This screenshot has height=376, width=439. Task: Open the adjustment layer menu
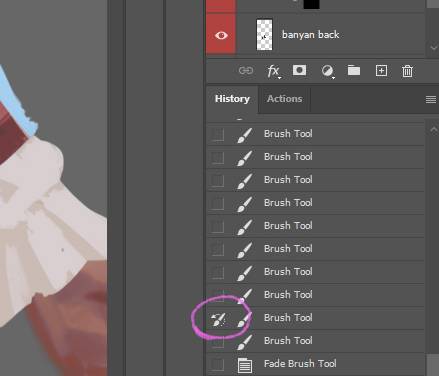pos(328,71)
